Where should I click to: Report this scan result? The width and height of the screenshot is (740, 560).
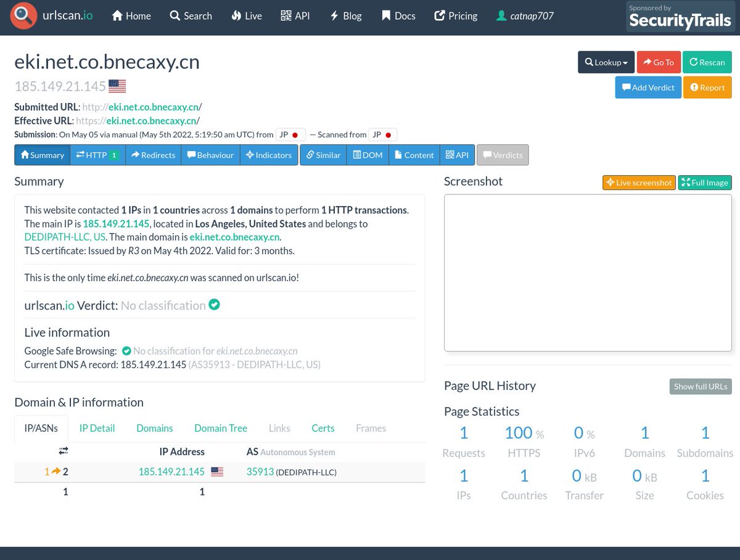(x=707, y=88)
